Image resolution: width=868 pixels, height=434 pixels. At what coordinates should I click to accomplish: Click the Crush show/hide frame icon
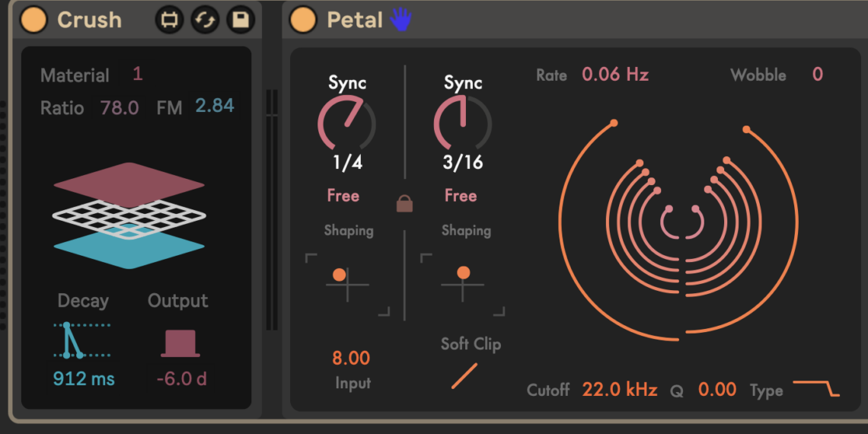pyautogui.click(x=169, y=20)
